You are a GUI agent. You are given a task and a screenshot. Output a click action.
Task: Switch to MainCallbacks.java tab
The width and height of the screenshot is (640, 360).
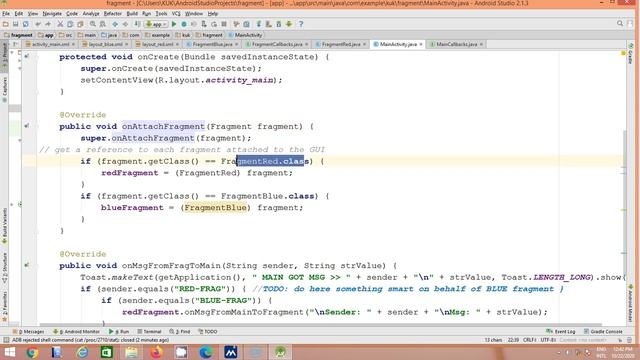pos(457,44)
